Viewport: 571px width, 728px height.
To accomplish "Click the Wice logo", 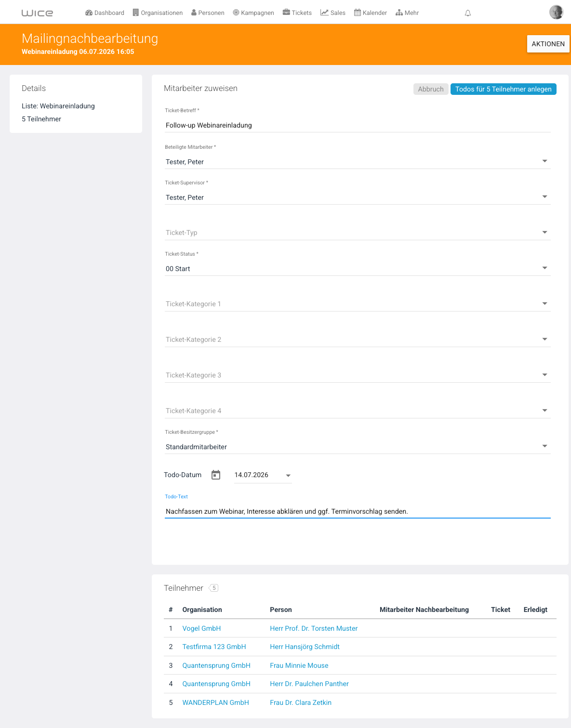I will click(x=37, y=13).
